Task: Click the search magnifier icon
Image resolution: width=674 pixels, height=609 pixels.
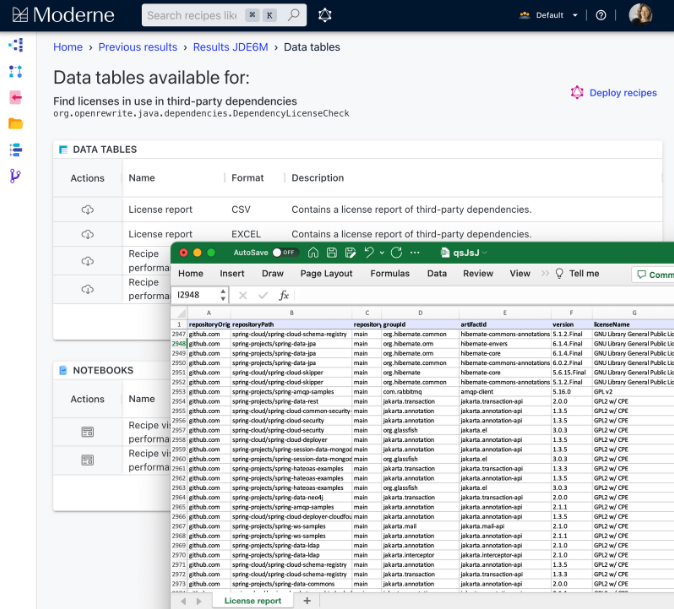Action: [294, 15]
